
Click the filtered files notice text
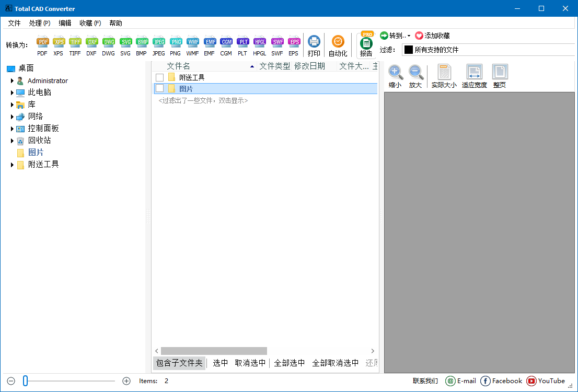[203, 101]
